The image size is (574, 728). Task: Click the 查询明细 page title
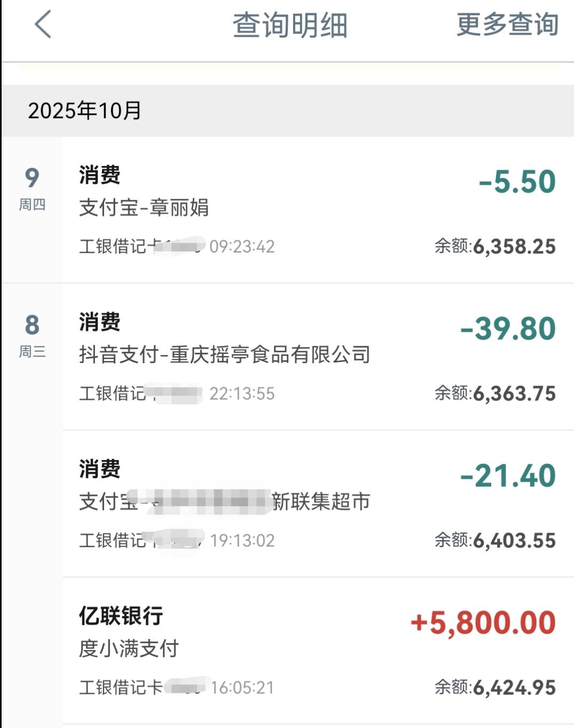(290, 25)
